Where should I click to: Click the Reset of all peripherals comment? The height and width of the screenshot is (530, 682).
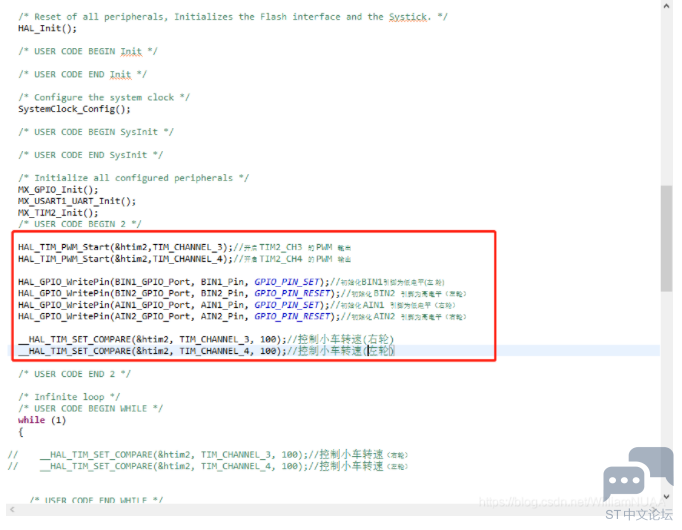[233, 17]
